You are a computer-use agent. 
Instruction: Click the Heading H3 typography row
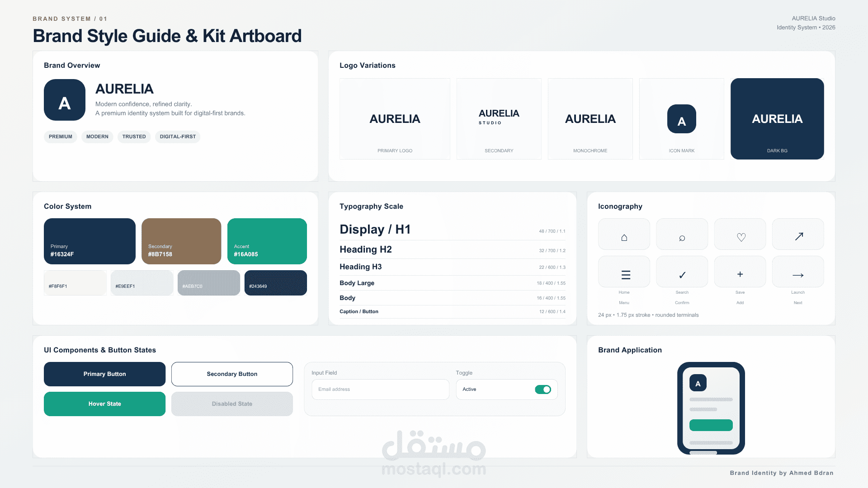tap(453, 267)
